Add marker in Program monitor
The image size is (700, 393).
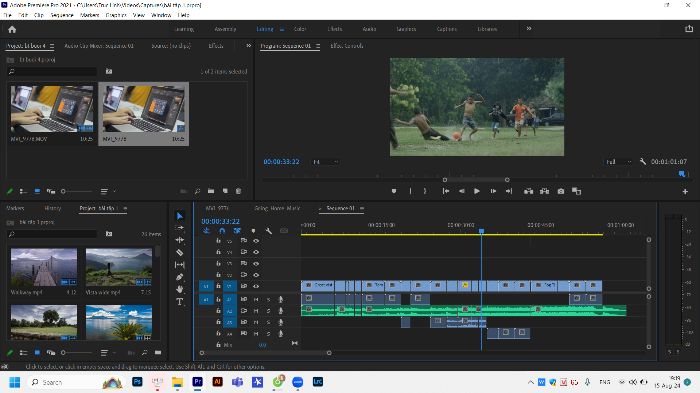point(394,191)
